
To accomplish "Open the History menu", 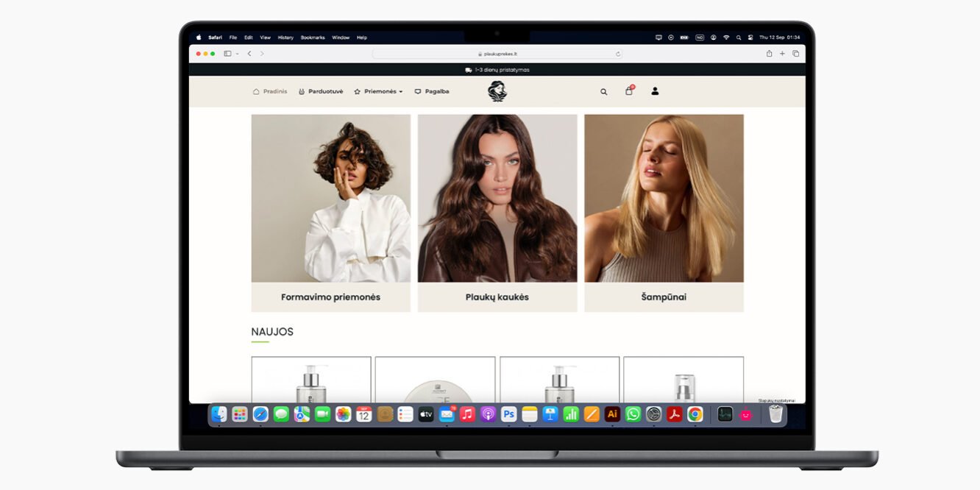I will [285, 38].
